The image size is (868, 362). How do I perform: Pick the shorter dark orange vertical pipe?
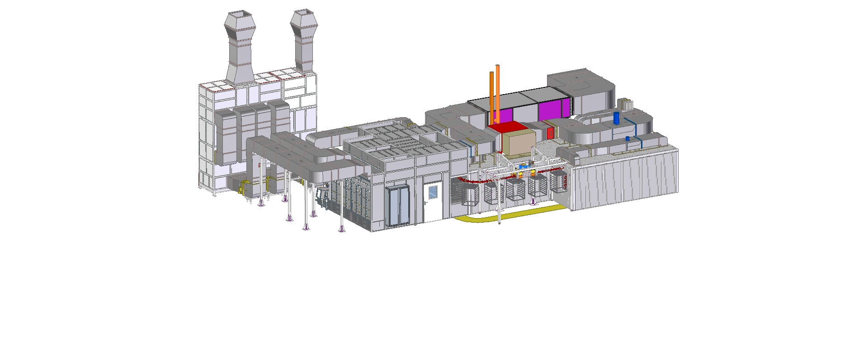point(491,98)
